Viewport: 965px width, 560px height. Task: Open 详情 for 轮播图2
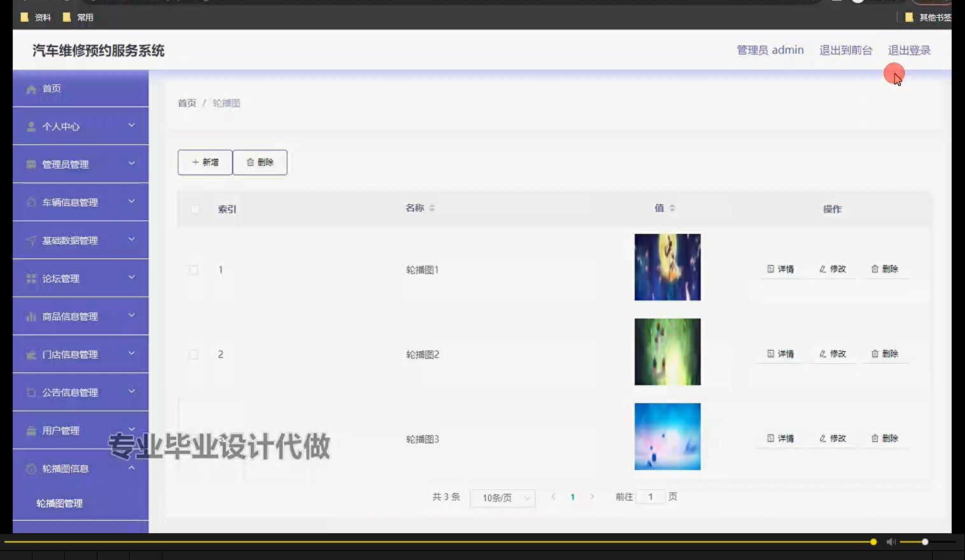(x=780, y=354)
